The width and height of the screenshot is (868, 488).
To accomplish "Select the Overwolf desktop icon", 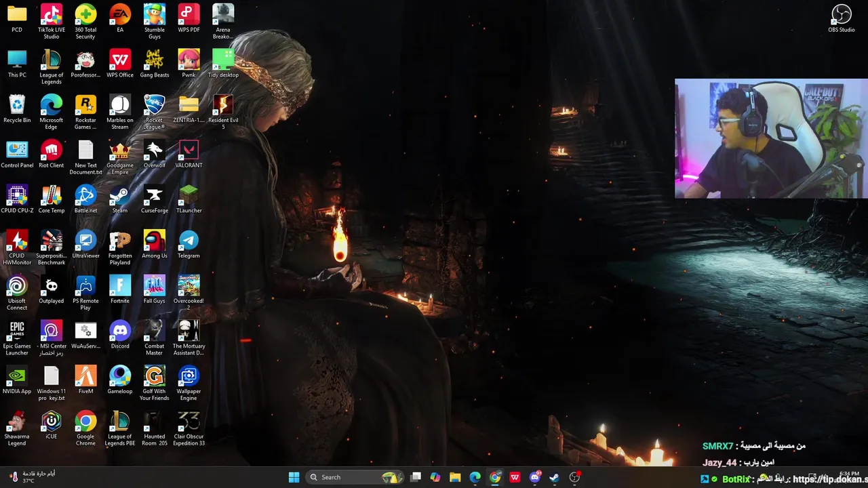I will (x=155, y=155).
